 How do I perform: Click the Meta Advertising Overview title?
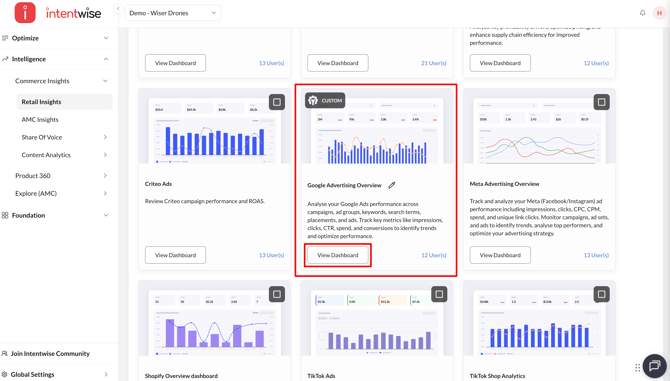pyautogui.click(x=504, y=184)
